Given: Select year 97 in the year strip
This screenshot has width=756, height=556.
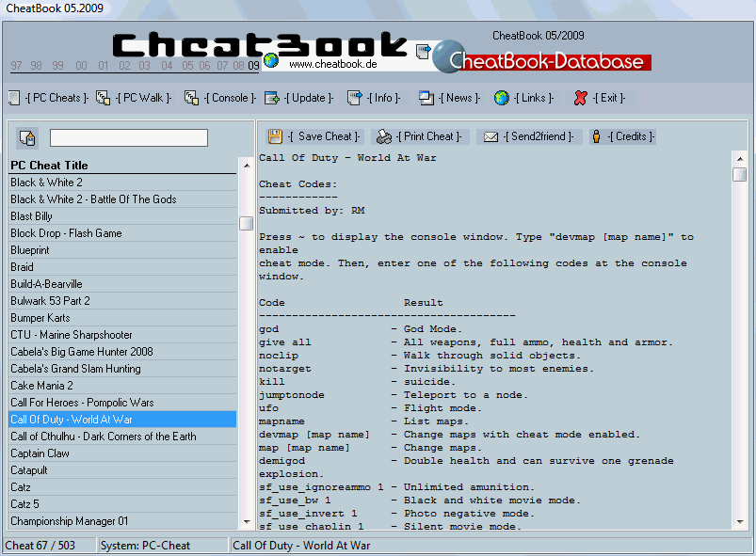Looking at the screenshot, I should (16, 66).
